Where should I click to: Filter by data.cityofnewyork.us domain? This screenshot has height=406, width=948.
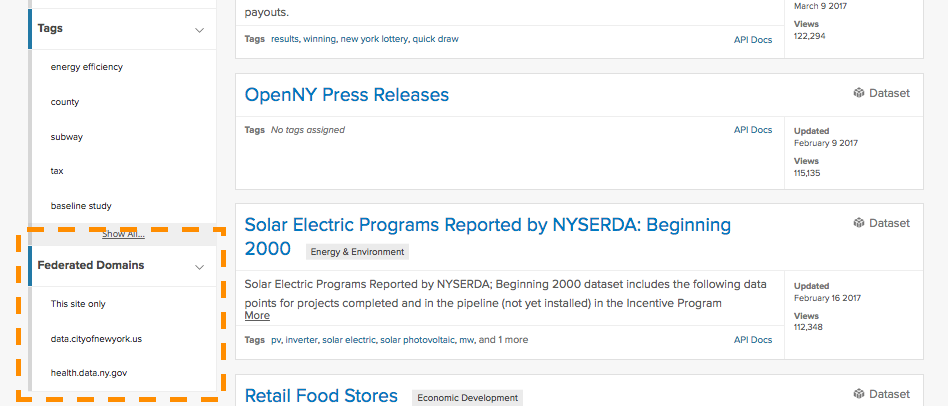coord(96,339)
